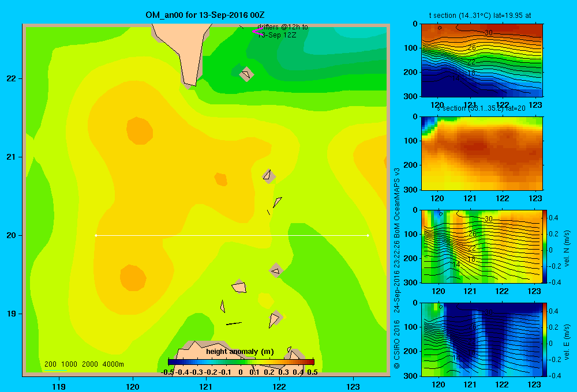Click the "200 1000 2000 4000m" depth contour legend
Screen dimensions: 577x392
pos(84,364)
